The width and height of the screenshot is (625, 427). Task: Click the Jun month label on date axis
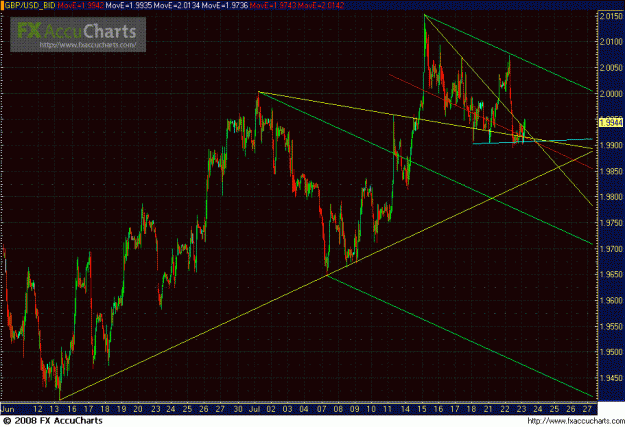pyautogui.click(x=8, y=409)
